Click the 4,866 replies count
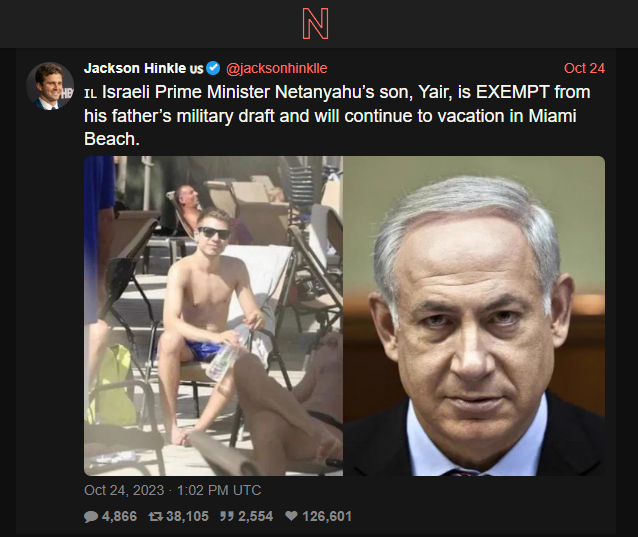The height and width of the screenshot is (537, 638). tap(119, 516)
